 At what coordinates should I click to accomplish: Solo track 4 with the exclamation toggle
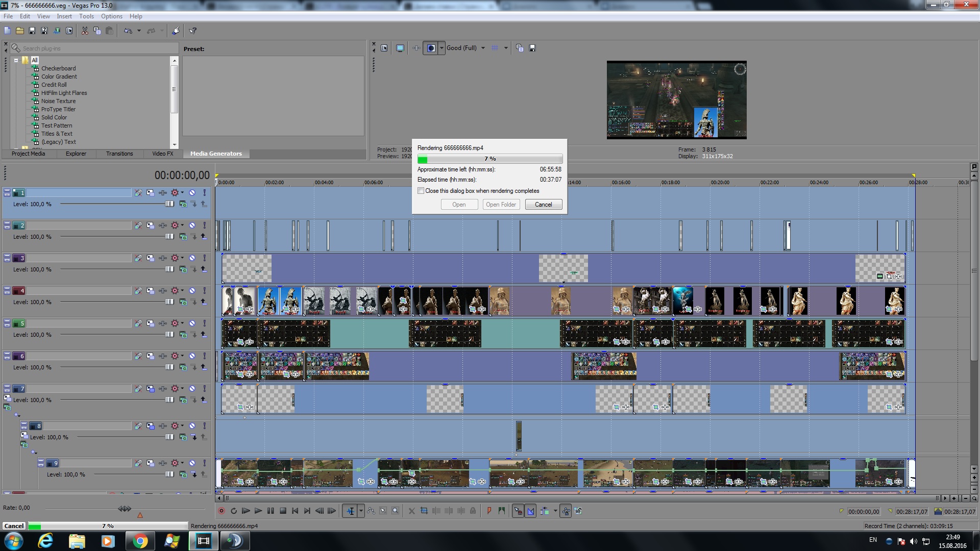coord(204,291)
